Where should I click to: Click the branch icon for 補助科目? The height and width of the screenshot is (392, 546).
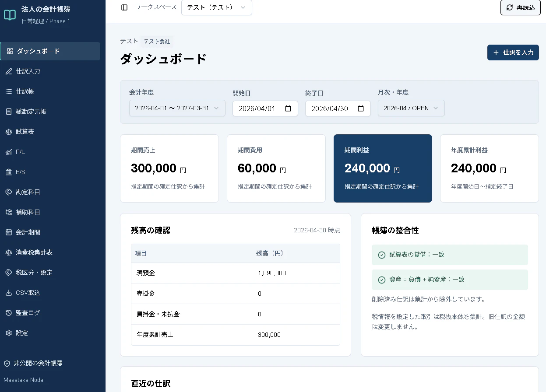point(9,212)
